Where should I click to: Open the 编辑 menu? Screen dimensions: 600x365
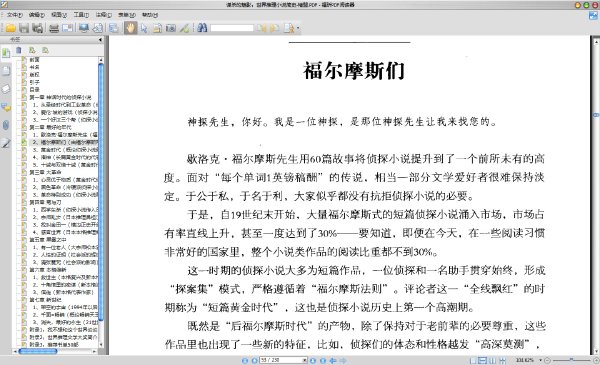pyautogui.click(x=37, y=15)
